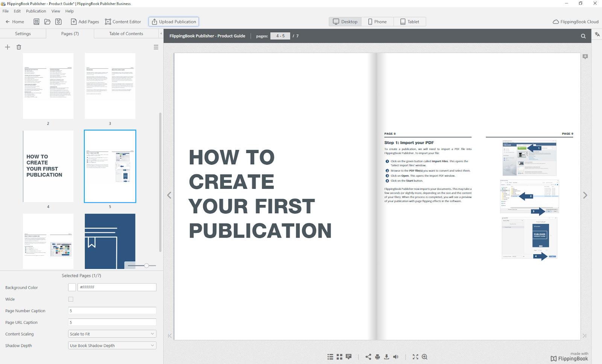
Task: Go back to Home
Action: tap(15, 22)
